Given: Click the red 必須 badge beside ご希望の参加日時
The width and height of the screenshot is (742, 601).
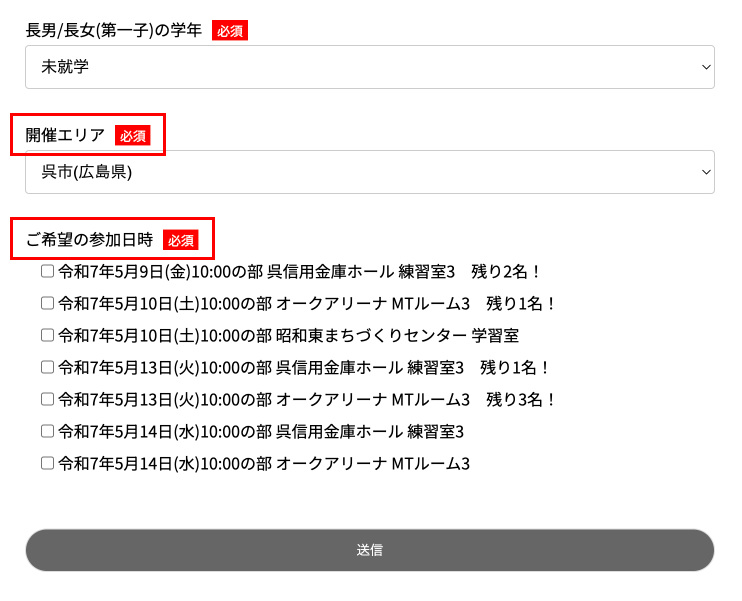Looking at the screenshot, I should pyautogui.click(x=181, y=240).
